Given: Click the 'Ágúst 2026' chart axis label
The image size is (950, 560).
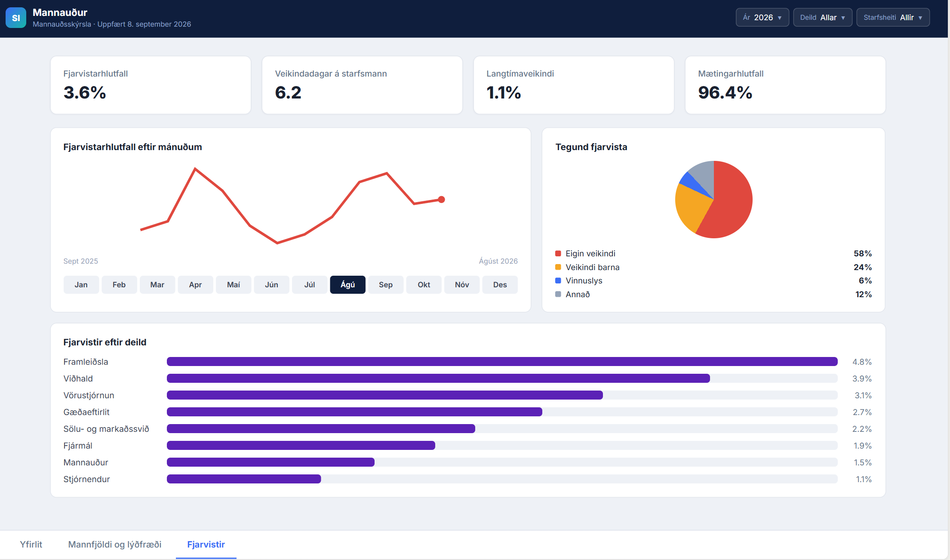Looking at the screenshot, I should pyautogui.click(x=498, y=261).
